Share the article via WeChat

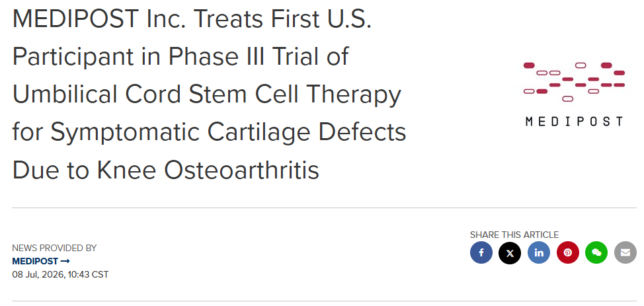click(x=596, y=252)
